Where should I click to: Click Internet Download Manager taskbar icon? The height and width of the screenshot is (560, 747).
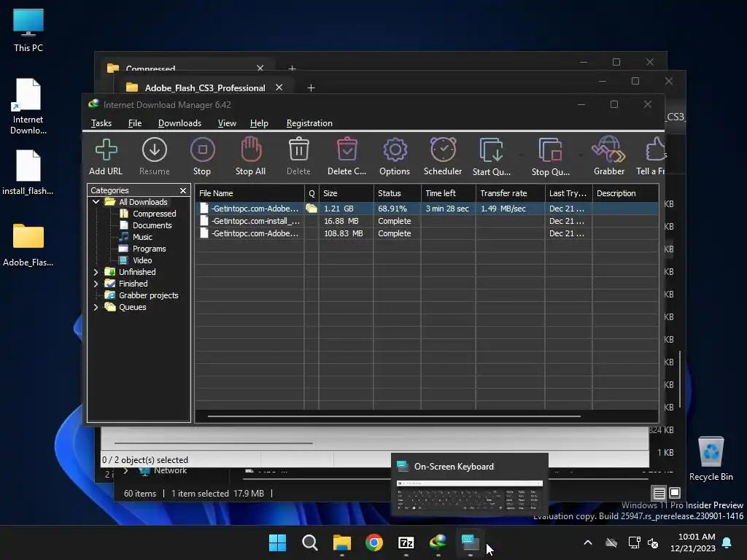(438, 542)
